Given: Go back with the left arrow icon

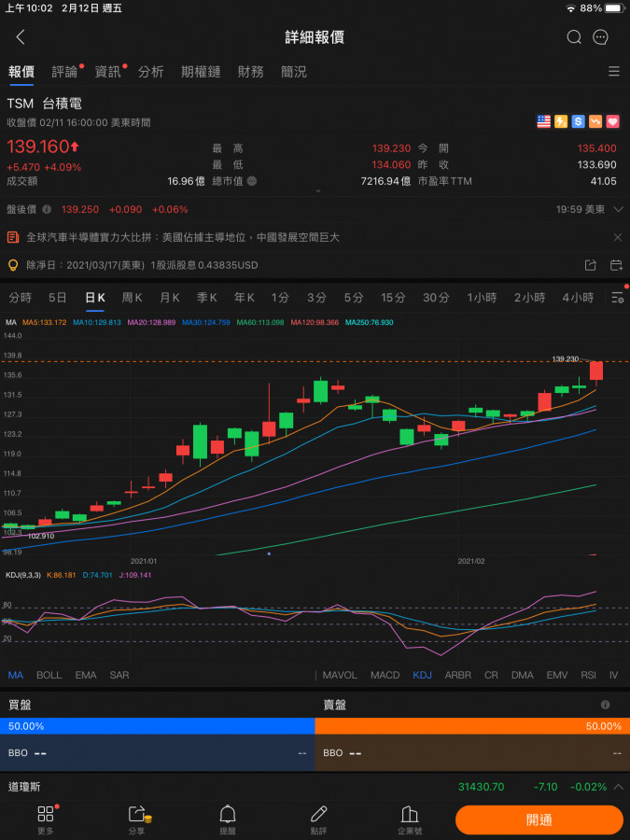Looking at the screenshot, I should pyautogui.click(x=21, y=37).
